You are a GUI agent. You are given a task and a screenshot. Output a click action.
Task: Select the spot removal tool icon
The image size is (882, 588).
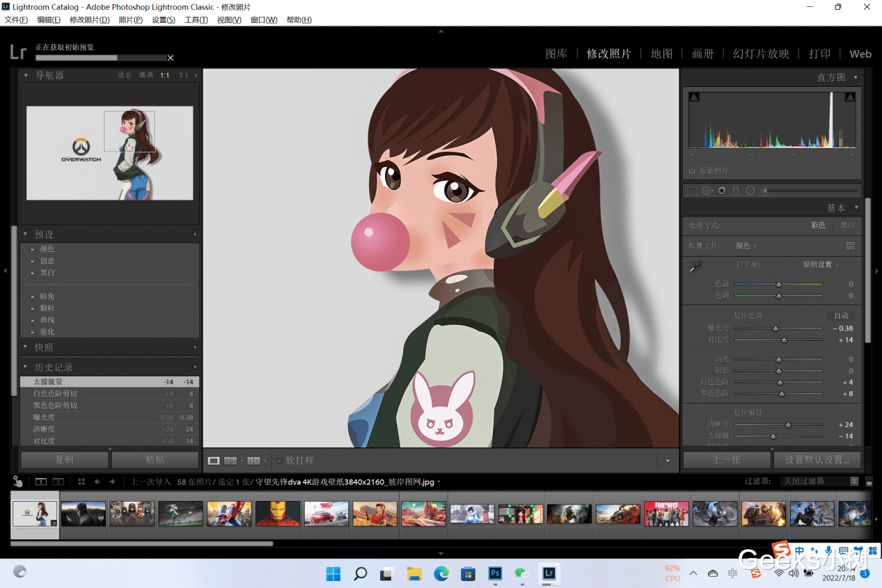click(x=707, y=190)
